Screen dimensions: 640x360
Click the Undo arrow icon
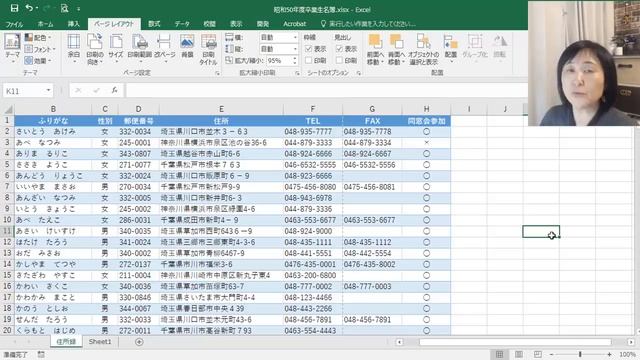tap(29, 8)
